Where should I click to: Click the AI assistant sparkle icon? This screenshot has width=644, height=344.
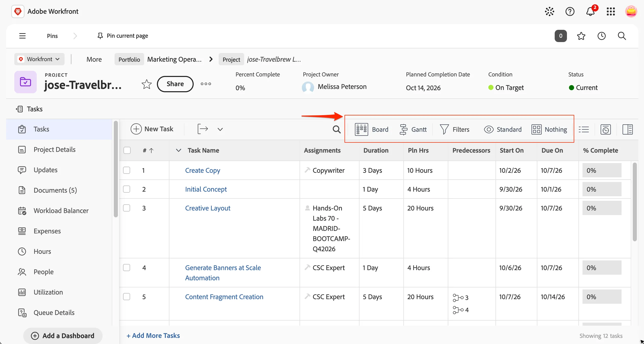(549, 11)
